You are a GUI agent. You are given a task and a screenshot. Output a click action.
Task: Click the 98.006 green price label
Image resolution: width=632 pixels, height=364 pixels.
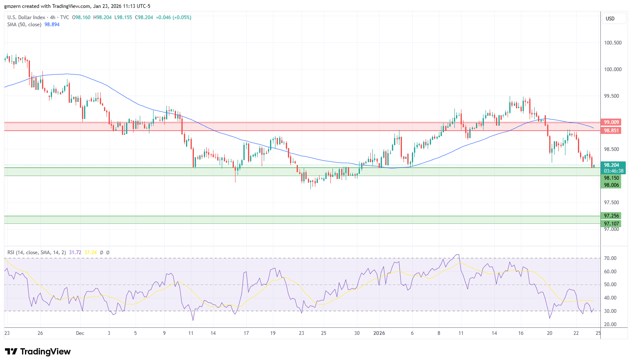(x=611, y=185)
